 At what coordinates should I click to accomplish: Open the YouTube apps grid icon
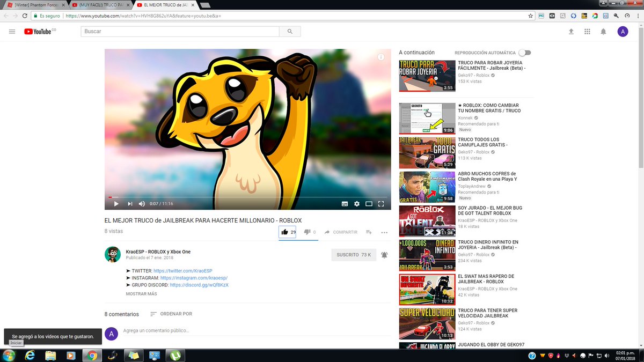(587, 32)
